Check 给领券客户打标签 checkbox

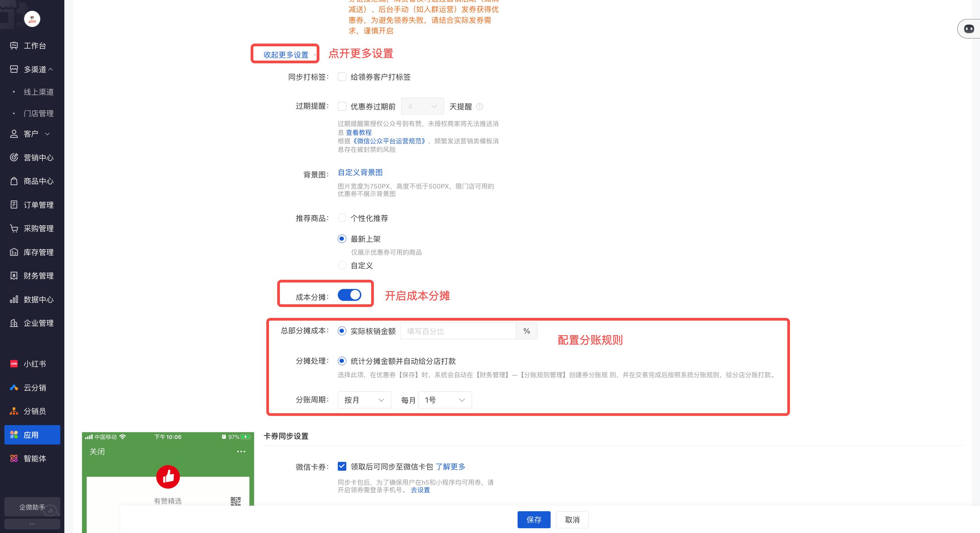[342, 77]
